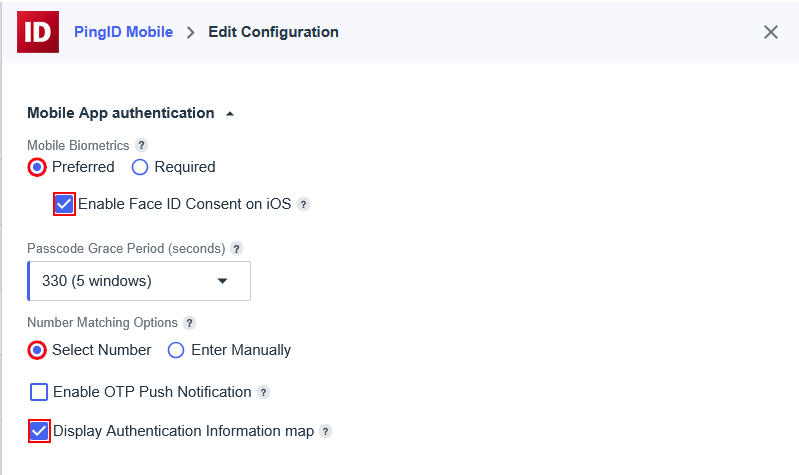The height and width of the screenshot is (475, 799).
Task: Close the Edit Configuration panel
Action: [x=771, y=32]
